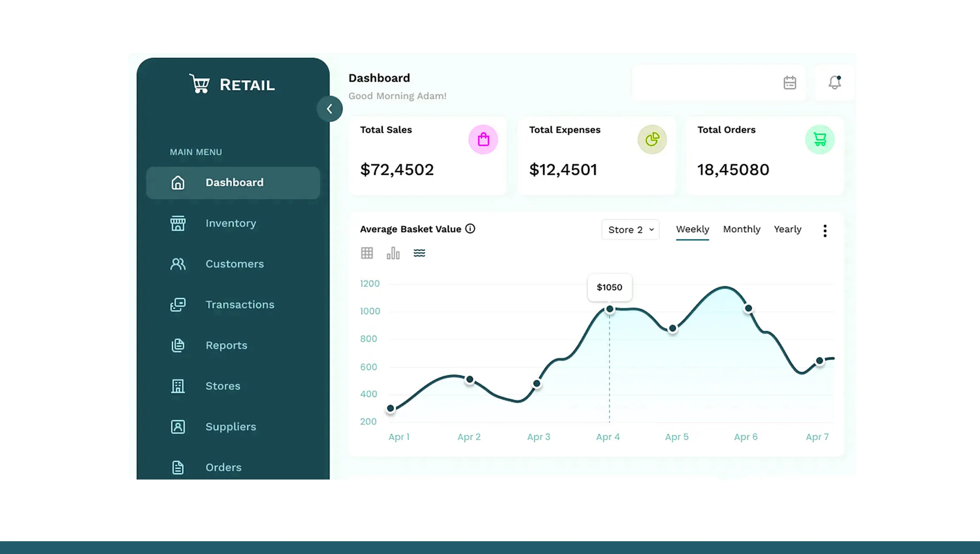This screenshot has width=980, height=554.
Task: Select the Customers icon in the sidebar
Action: pos(178,264)
